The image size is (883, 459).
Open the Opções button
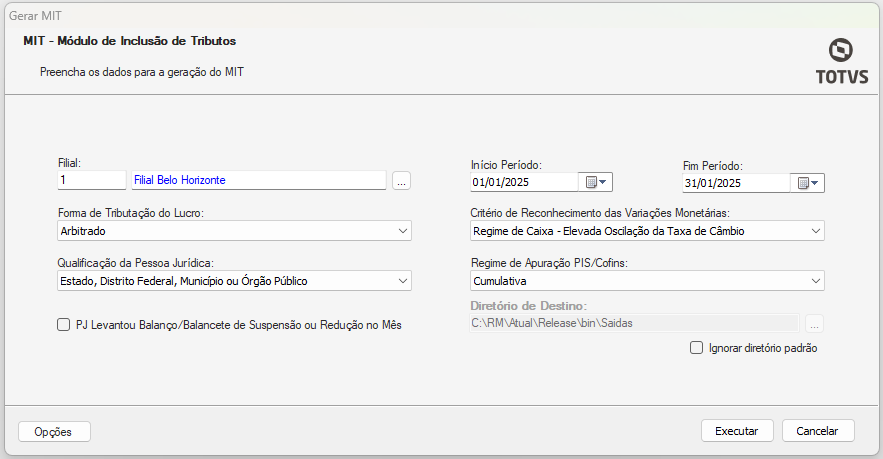54,431
